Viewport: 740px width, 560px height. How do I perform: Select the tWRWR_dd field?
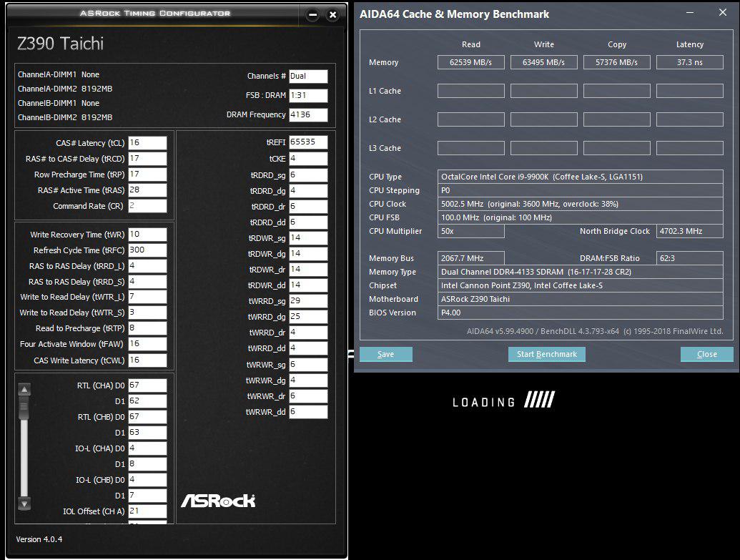308,412
